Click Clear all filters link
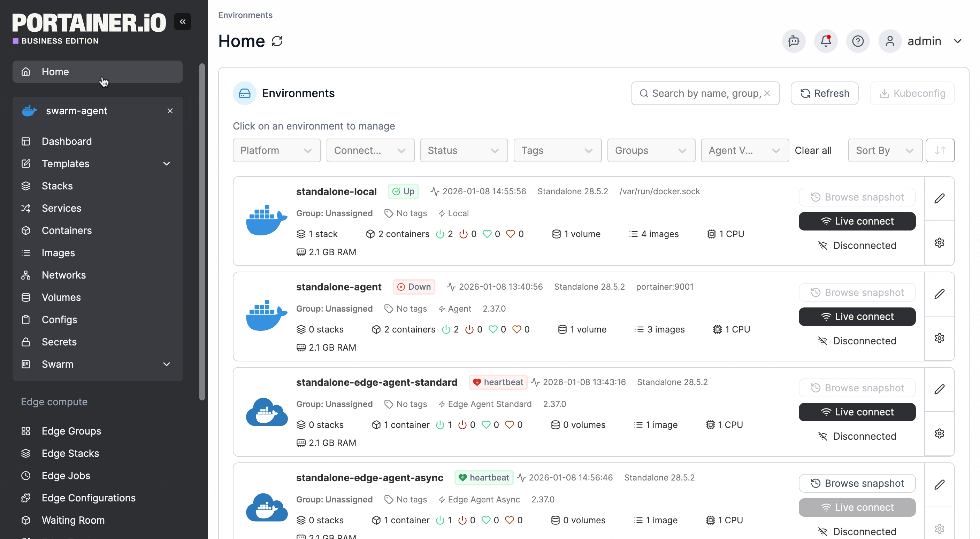 tap(813, 150)
